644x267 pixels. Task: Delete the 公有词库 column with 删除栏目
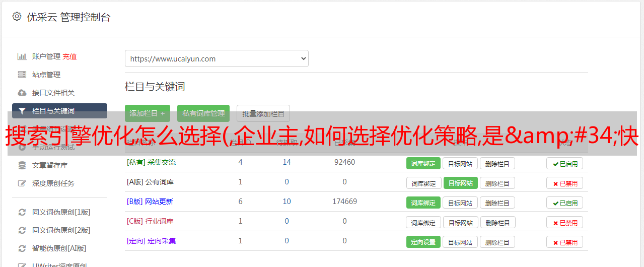(x=497, y=183)
